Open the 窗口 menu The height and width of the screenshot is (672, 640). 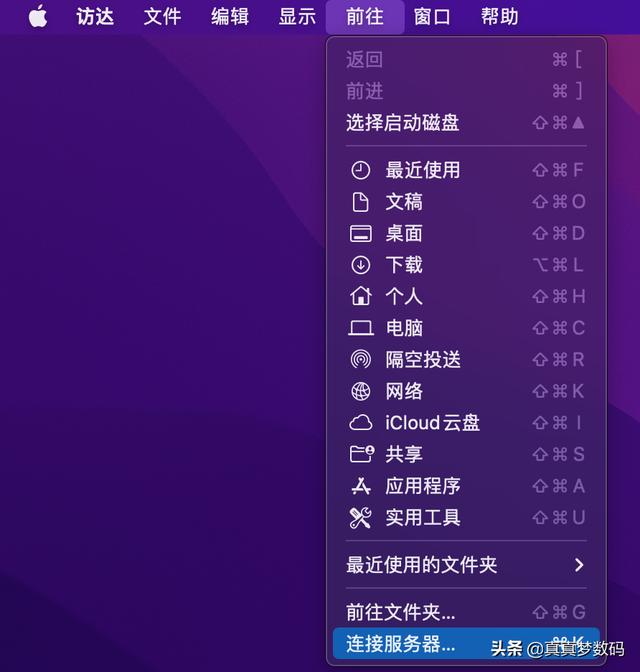[432, 17]
